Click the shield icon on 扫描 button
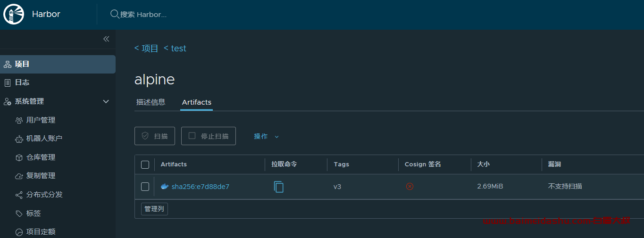Image resolution: width=644 pixels, height=238 pixels. click(x=145, y=136)
